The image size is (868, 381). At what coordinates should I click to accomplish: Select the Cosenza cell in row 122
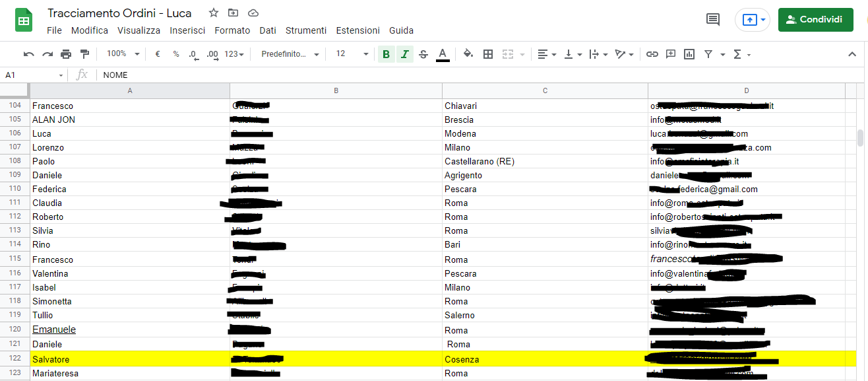pyautogui.click(x=544, y=359)
